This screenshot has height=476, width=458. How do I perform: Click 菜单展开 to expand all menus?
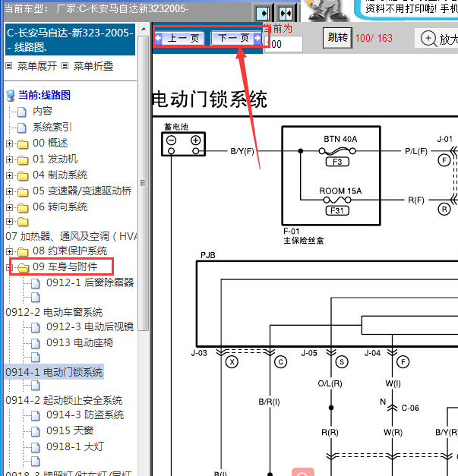pos(37,66)
